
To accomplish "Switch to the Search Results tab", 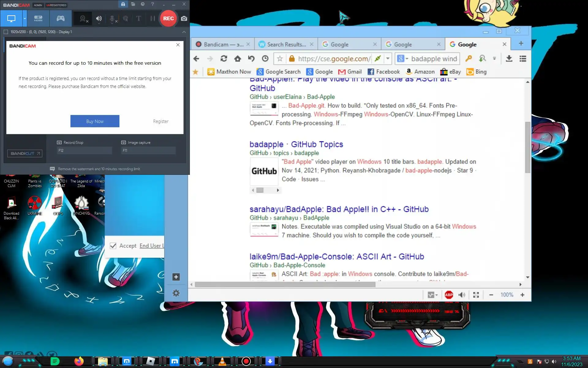I will [286, 44].
